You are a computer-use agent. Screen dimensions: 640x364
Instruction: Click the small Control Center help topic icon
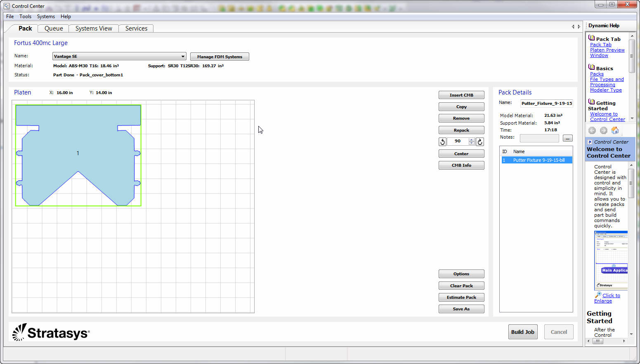(590, 142)
